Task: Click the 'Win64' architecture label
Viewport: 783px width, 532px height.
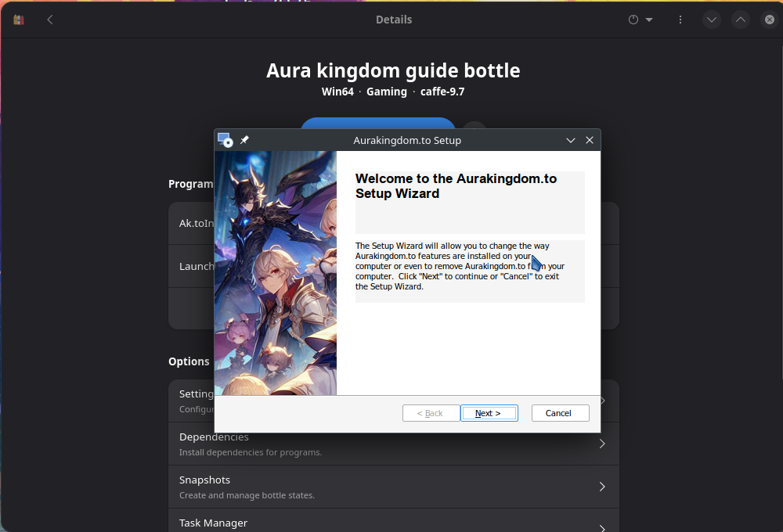Action: (337, 92)
